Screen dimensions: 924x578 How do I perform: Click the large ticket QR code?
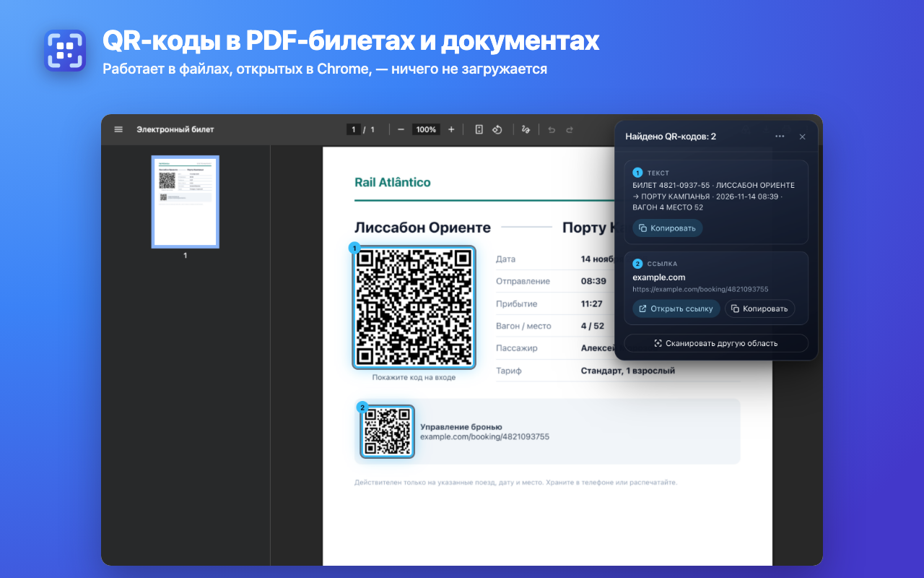414,307
